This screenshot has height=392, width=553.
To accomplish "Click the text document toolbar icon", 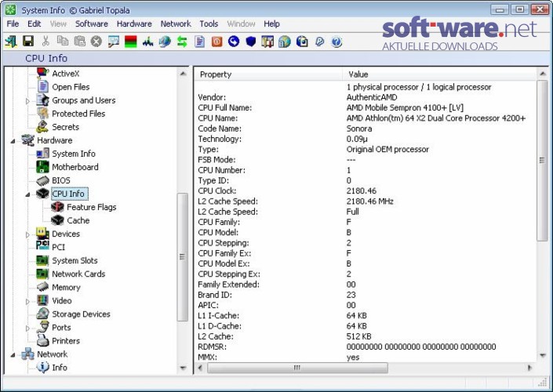I will 199,42.
